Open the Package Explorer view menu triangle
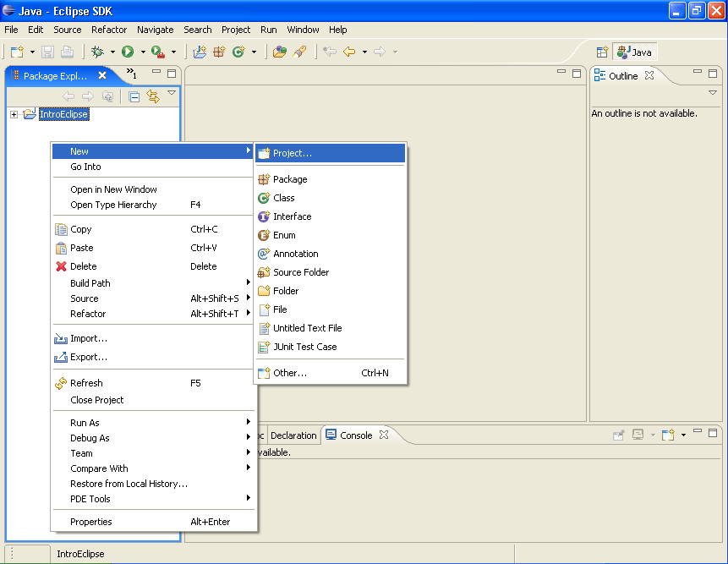Screen dimensions: 728x564 [172, 93]
